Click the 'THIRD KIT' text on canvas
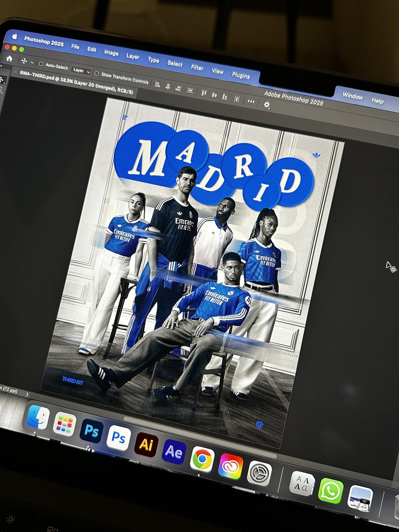 coord(73,380)
